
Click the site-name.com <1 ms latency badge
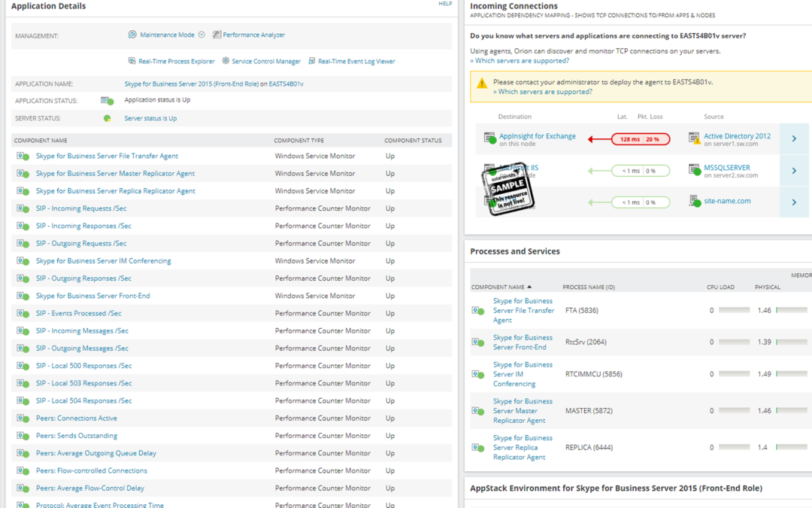(x=641, y=202)
